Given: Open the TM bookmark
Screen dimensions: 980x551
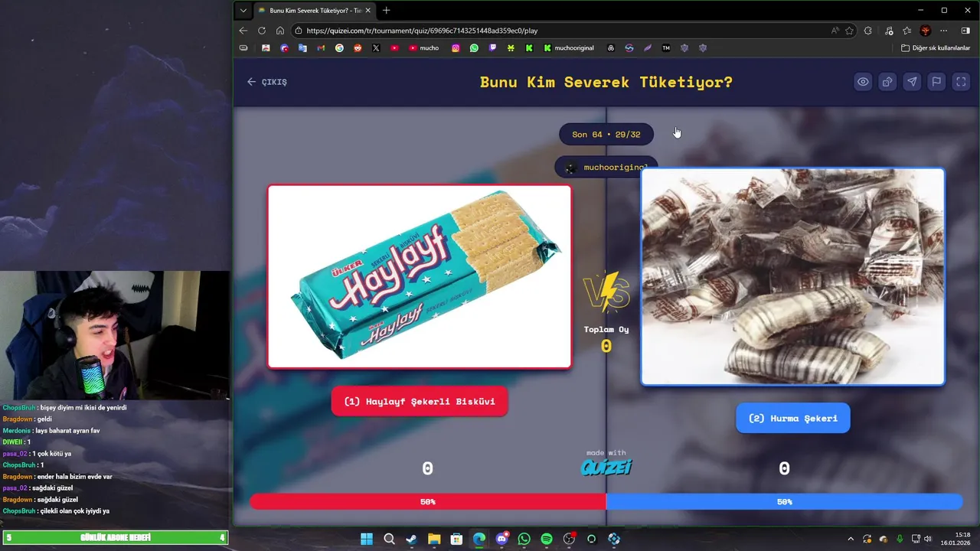Looking at the screenshot, I should (666, 47).
